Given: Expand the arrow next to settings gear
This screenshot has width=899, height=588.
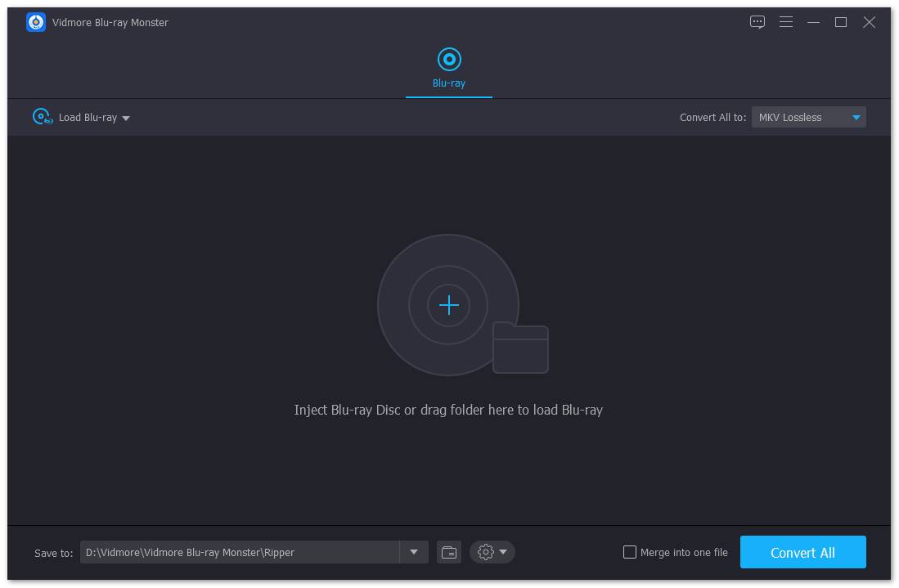Looking at the screenshot, I should coord(503,552).
